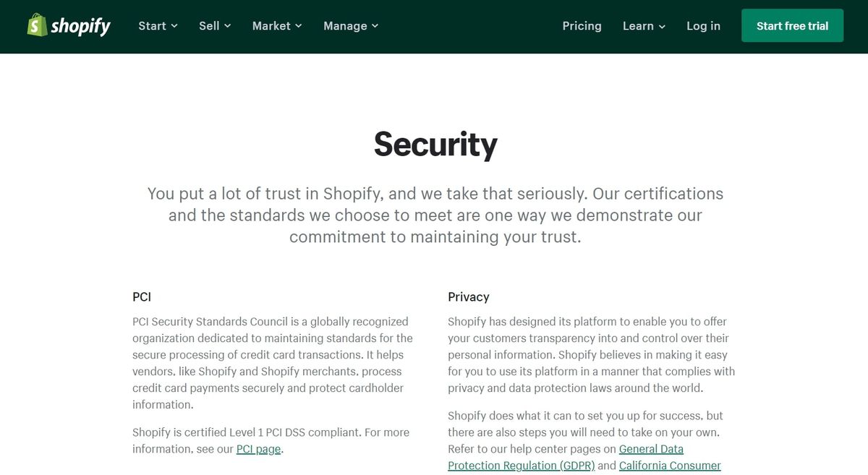This screenshot has width=868, height=475.
Task: Select the Sell navigation menu
Action: pos(209,26)
